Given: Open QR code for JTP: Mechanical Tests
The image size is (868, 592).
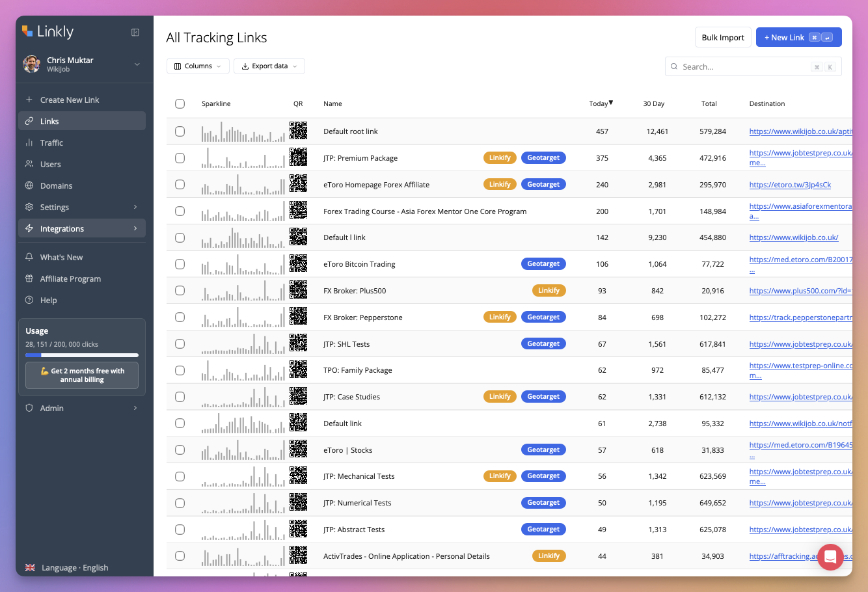Looking at the screenshot, I should (298, 476).
